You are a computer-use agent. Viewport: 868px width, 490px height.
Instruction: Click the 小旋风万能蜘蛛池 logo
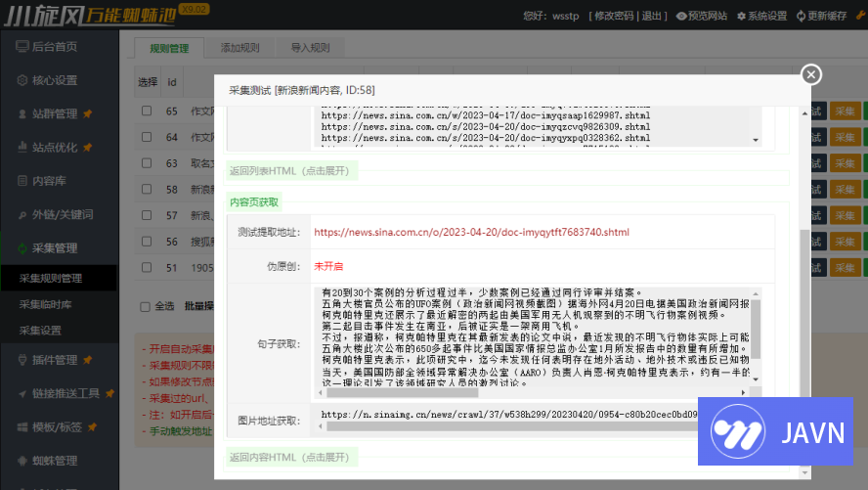pos(90,15)
